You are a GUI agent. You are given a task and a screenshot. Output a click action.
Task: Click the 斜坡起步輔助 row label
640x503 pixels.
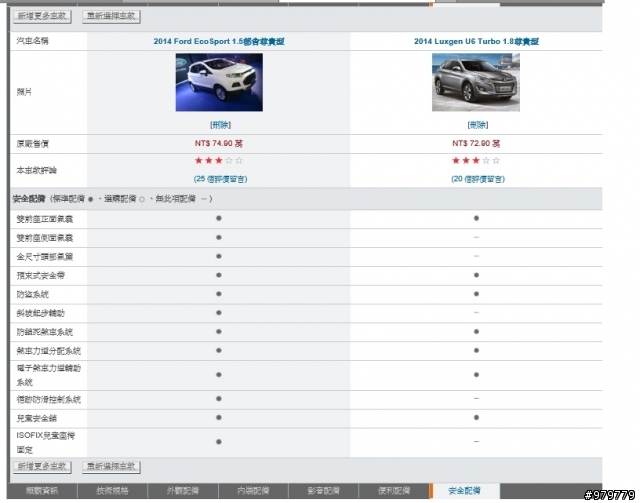40,313
